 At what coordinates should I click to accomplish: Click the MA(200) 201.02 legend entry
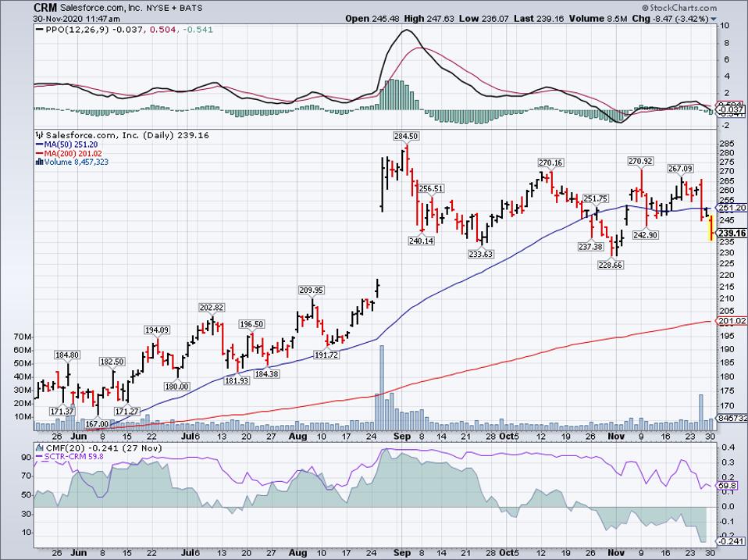(73, 154)
